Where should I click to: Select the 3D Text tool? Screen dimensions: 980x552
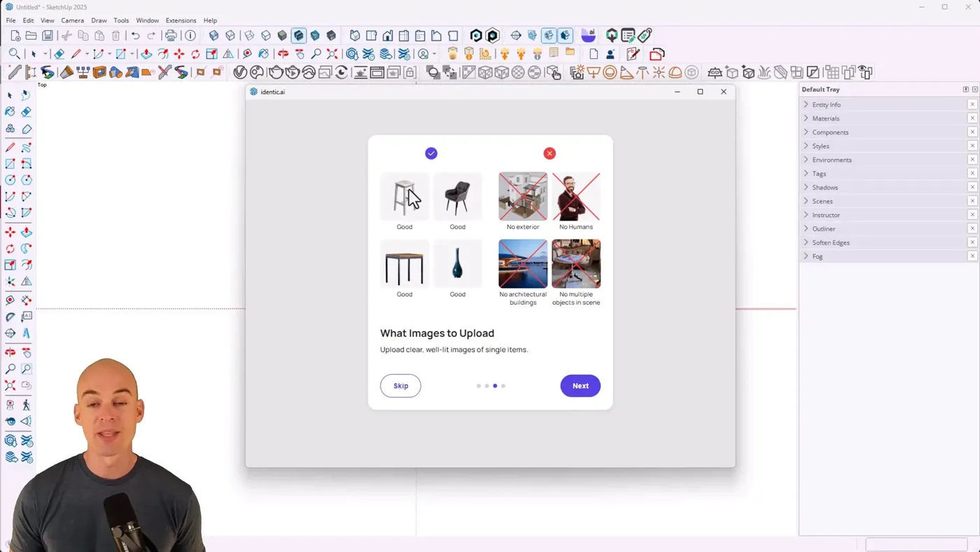point(27,333)
